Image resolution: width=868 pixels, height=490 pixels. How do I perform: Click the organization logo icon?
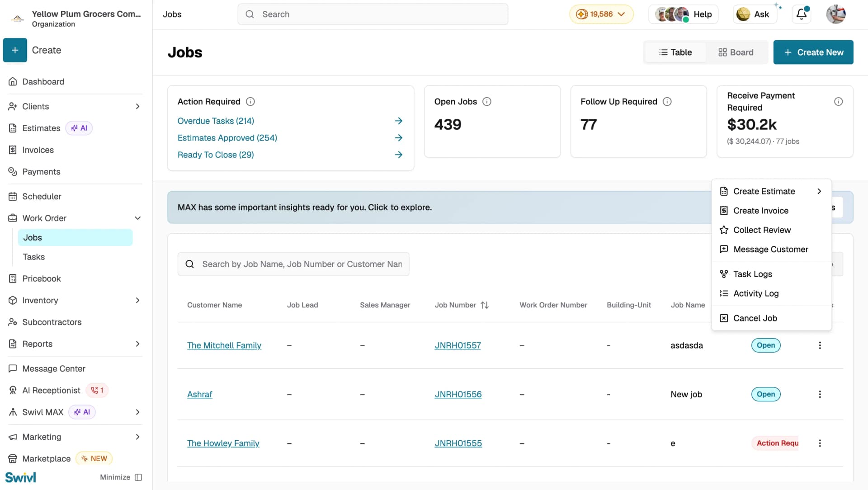pyautogui.click(x=17, y=19)
